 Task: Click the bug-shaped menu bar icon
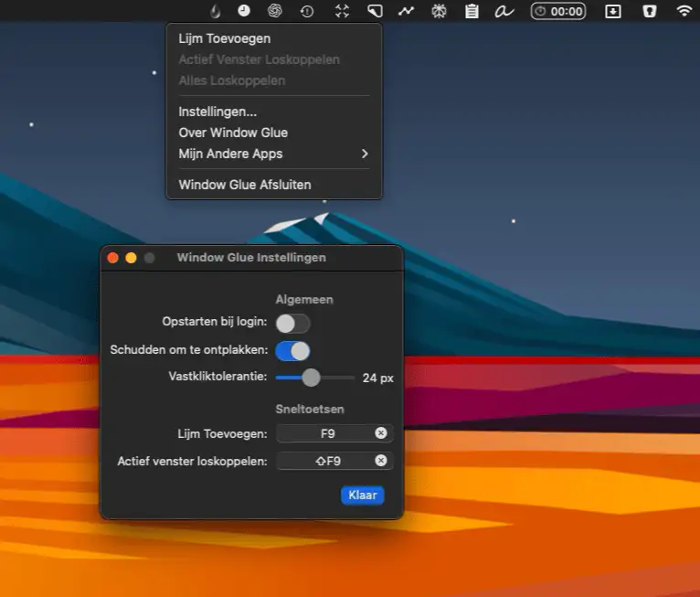pos(439,11)
